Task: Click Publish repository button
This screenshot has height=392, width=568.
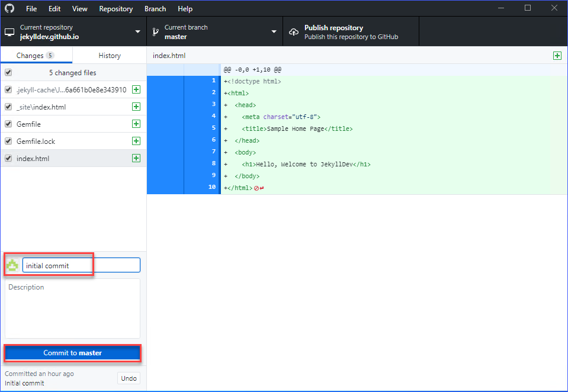Action: point(351,31)
